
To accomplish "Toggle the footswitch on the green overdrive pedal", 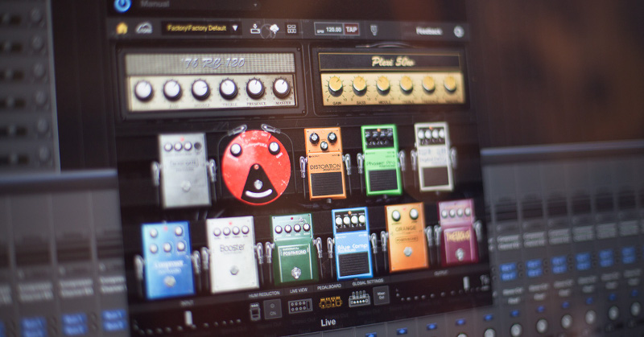I will pyautogui.click(x=295, y=272).
